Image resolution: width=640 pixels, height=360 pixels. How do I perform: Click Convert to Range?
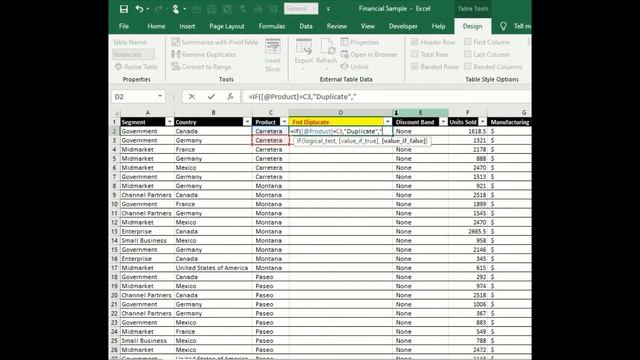click(x=202, y=67)
